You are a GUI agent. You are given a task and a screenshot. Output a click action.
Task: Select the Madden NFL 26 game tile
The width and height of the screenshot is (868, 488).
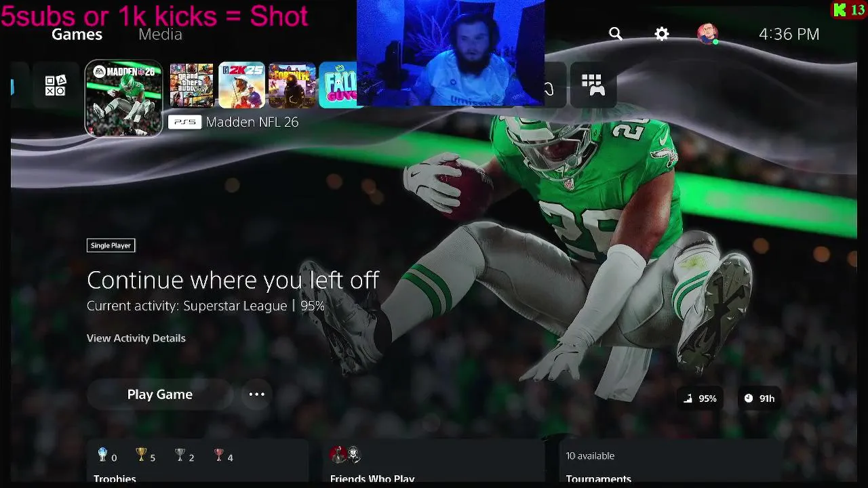click(x=123, y=98)
